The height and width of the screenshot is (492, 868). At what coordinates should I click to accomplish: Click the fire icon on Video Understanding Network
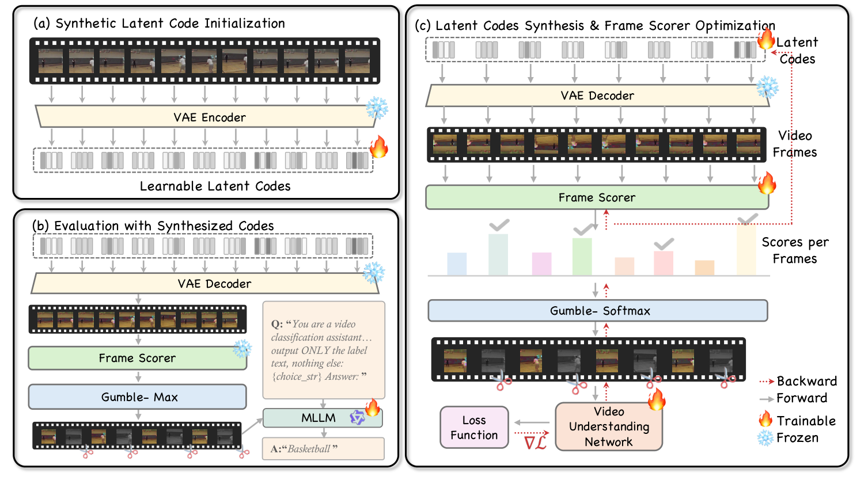pos(656,399)
